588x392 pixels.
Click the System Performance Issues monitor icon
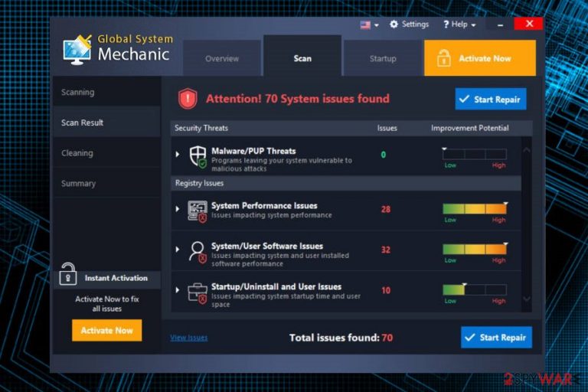[x=198, y=211]
